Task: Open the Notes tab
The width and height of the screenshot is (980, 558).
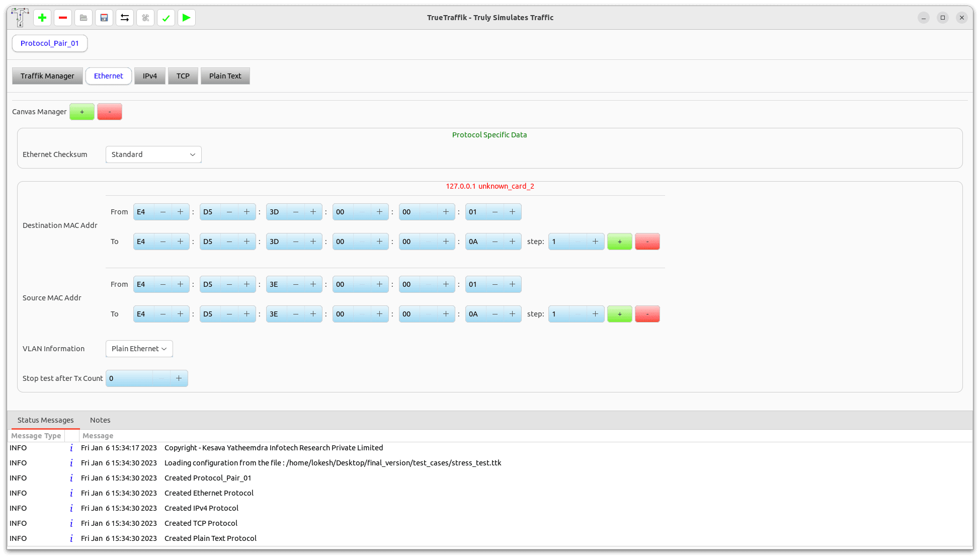Action: coord(100,420)
